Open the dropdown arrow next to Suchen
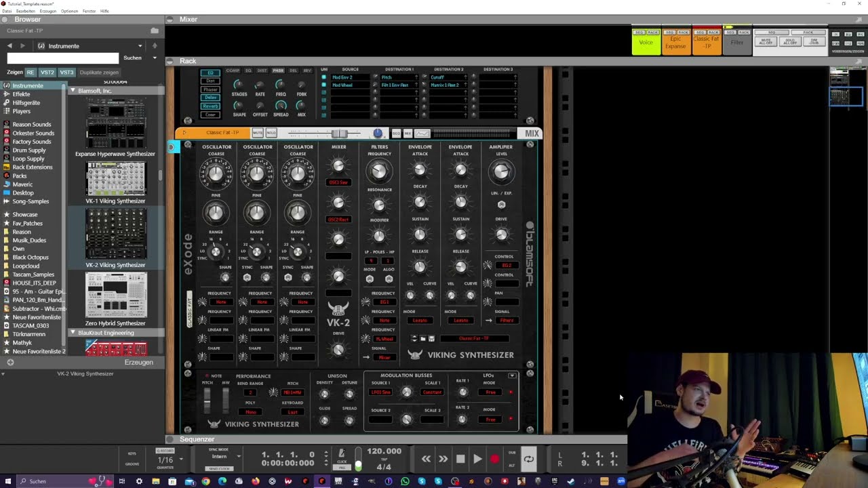Image resolution: width=868 pixels, height=488 pixels. tap(155, 58)
